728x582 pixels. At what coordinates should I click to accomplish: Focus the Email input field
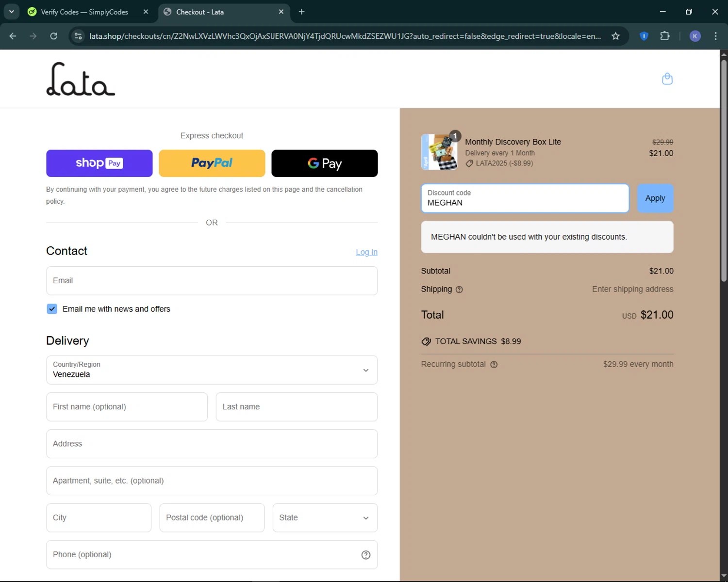212,281
